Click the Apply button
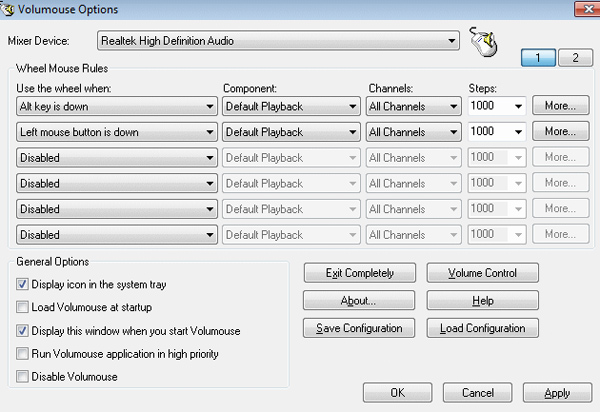 tap(558, 392)
